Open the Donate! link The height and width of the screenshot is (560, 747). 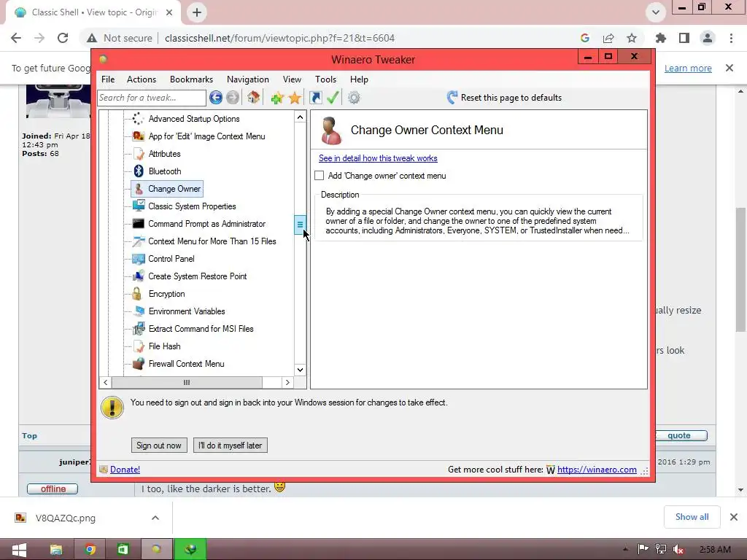click(125, 470)
